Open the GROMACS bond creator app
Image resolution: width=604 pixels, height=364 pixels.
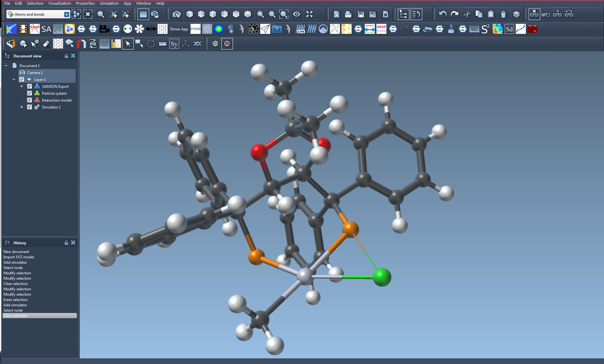pyautogui.click(x=369, y=29)
